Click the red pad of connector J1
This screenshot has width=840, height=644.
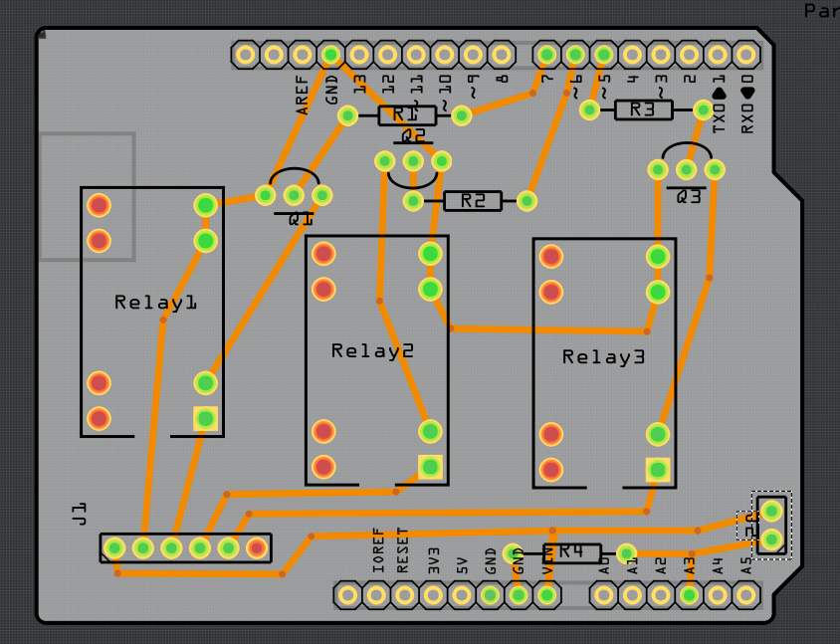pyautogui.click(x=257, y=548)
